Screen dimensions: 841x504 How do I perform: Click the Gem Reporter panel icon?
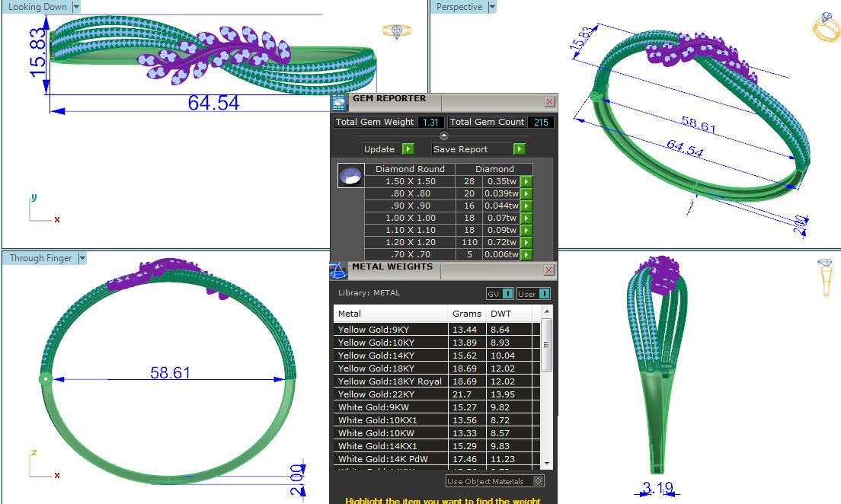click(x=340, y=103)
